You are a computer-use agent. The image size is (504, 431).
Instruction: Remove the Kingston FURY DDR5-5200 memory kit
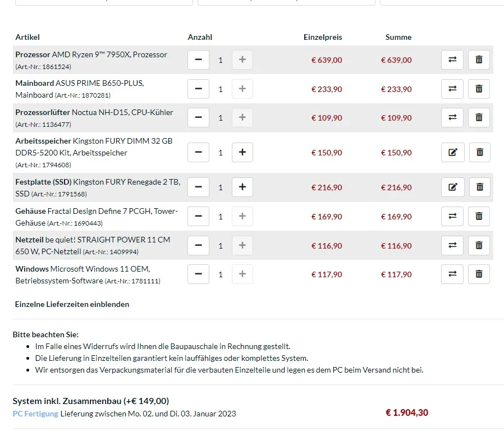point(479,152)
